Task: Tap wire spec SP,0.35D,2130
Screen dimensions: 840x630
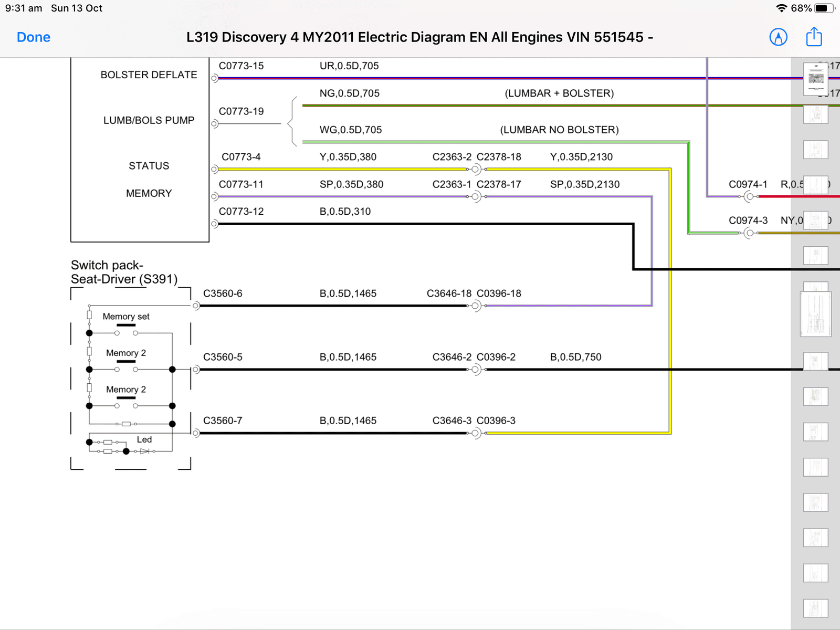Action: pyautogui.click(x=585, y=184)
